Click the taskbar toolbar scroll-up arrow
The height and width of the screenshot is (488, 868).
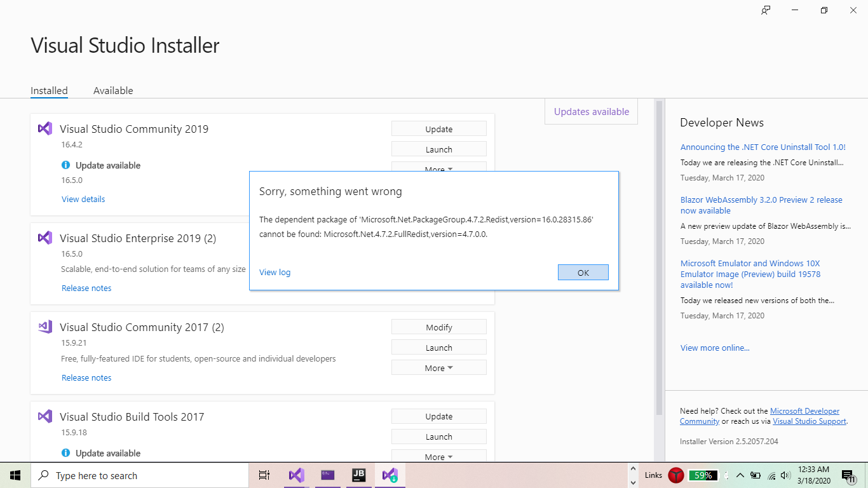point(632,469)
